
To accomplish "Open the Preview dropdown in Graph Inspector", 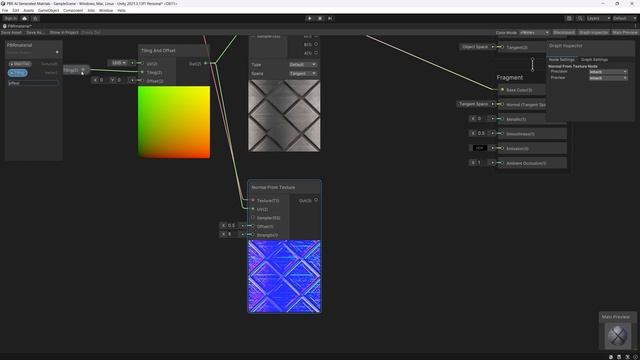I will point(608,78).
